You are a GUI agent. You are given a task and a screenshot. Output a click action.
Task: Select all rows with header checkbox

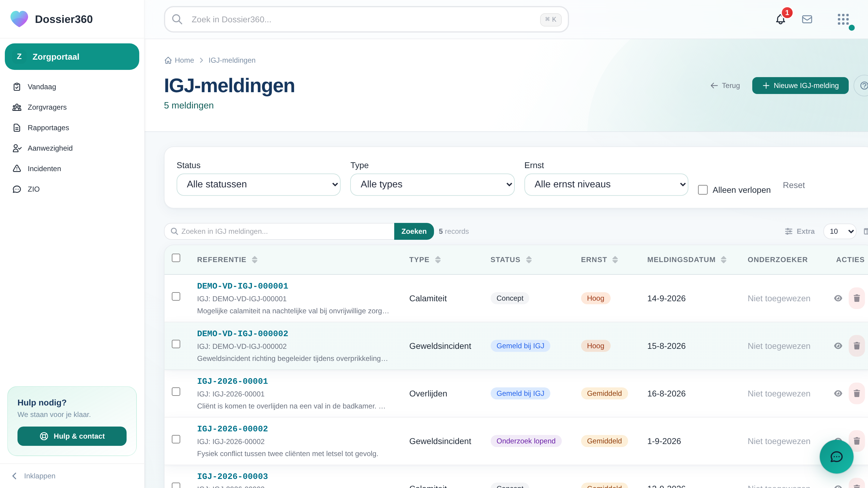(x=176, y=258)
